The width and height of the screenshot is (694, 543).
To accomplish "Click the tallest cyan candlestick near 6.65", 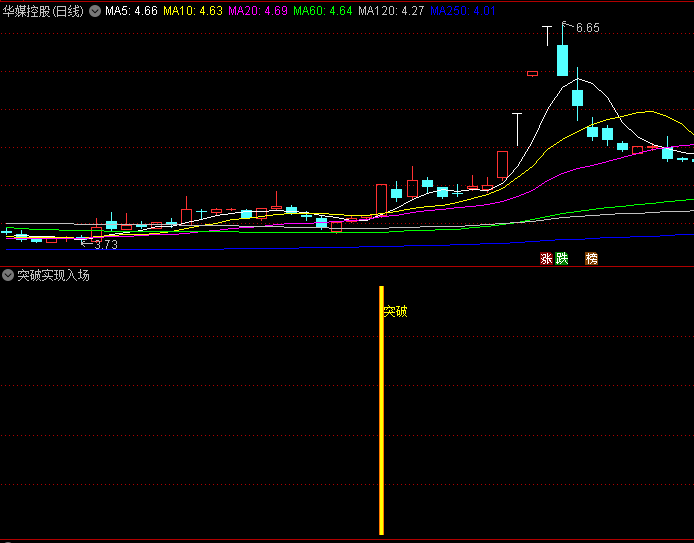I will (x=563, y=59).
